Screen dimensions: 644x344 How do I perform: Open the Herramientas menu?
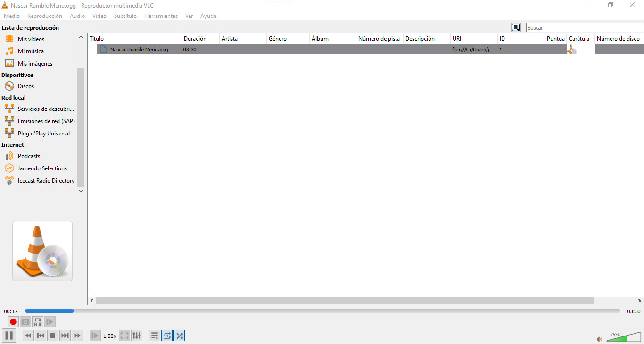[161, 16]
